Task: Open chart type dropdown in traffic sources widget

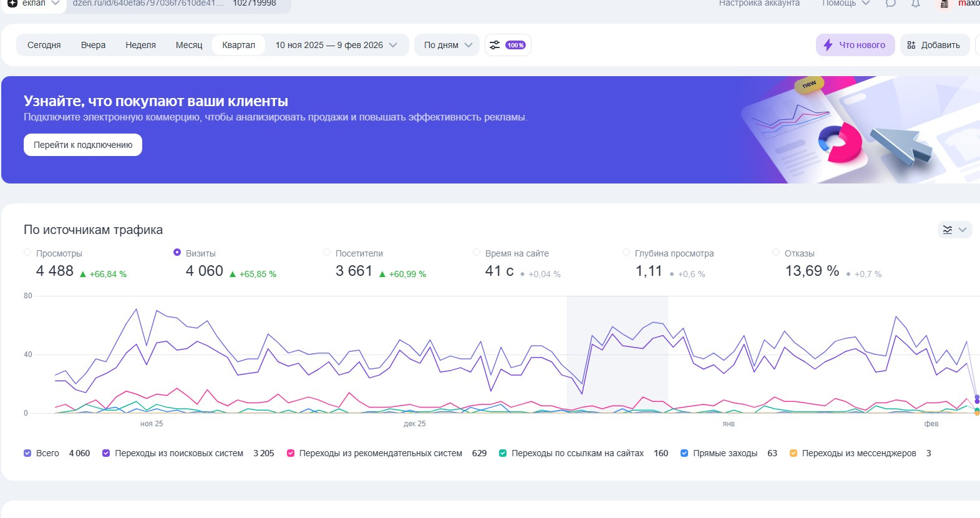Action: (954, 230)
